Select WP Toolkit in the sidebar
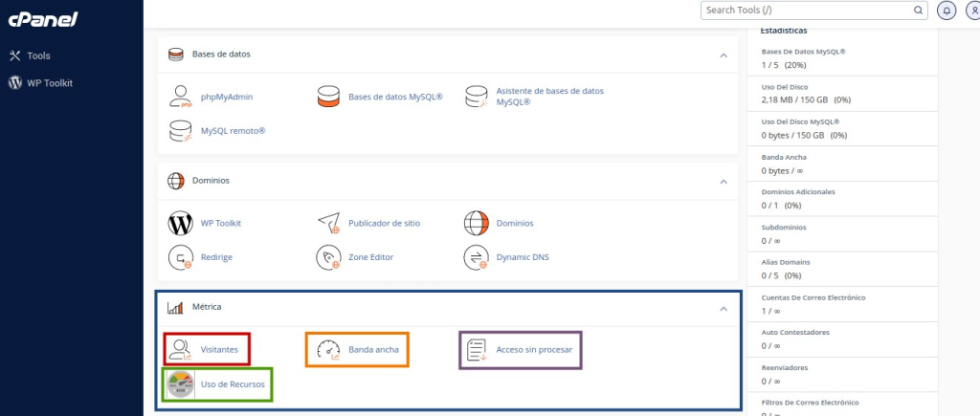980x416 pixels. [49, 83]
